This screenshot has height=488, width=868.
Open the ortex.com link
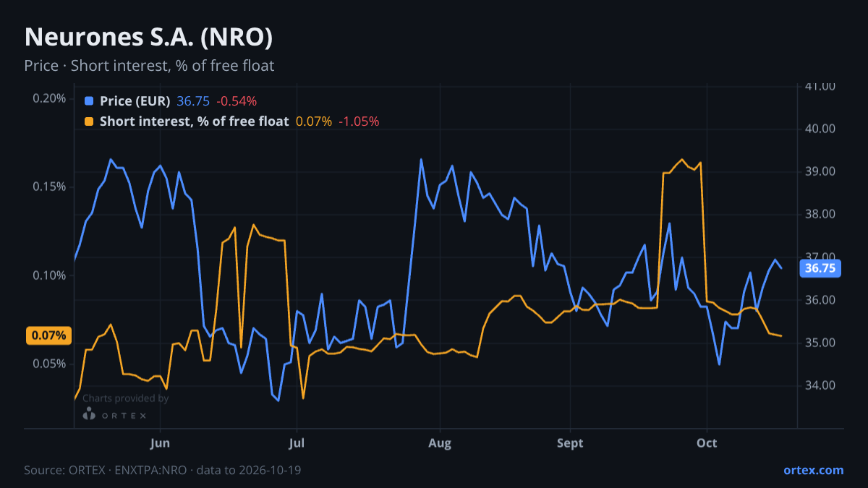[x=814, y=470]
